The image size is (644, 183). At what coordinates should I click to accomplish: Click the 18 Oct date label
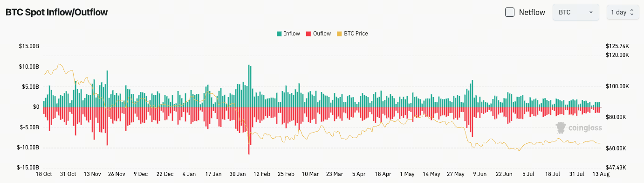43,174
